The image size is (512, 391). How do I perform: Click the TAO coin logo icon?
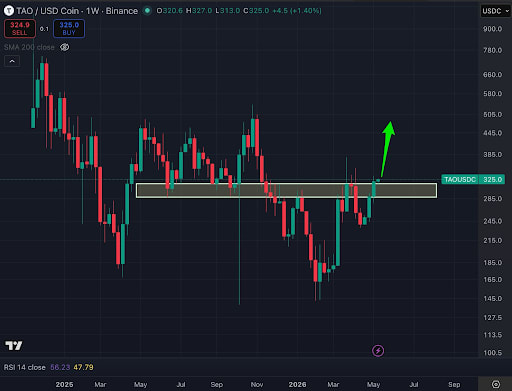[9, 11]
